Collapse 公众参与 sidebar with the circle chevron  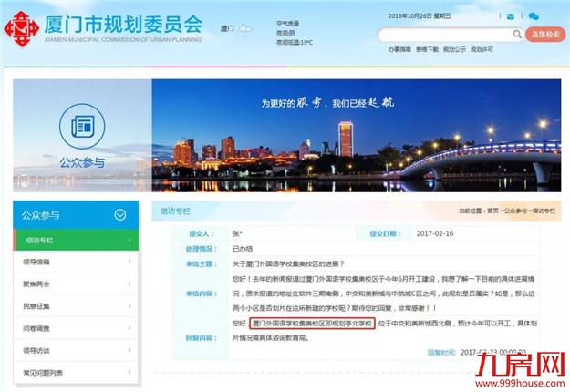tap(120, 215)
